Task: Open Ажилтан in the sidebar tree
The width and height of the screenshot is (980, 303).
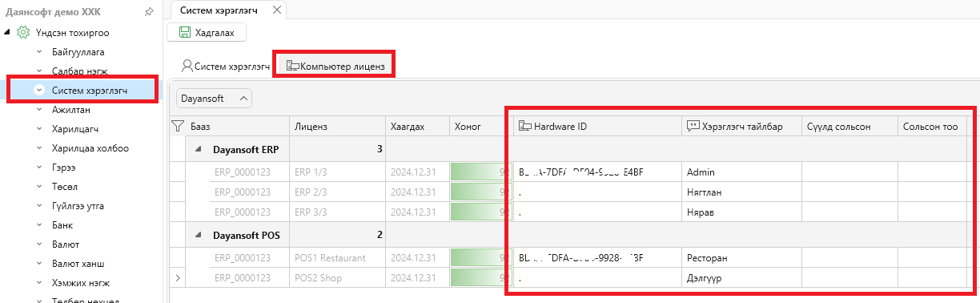Action: coord(70,109)
